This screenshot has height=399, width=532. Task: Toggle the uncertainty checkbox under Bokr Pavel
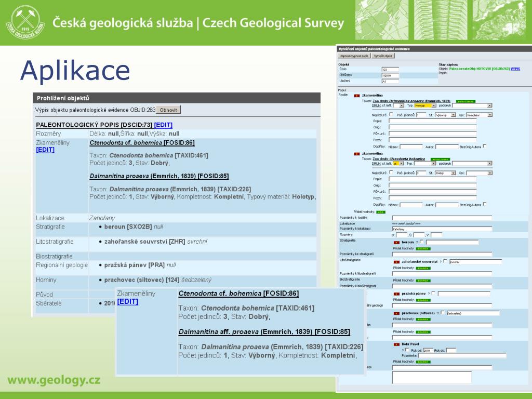pos(407,350)
